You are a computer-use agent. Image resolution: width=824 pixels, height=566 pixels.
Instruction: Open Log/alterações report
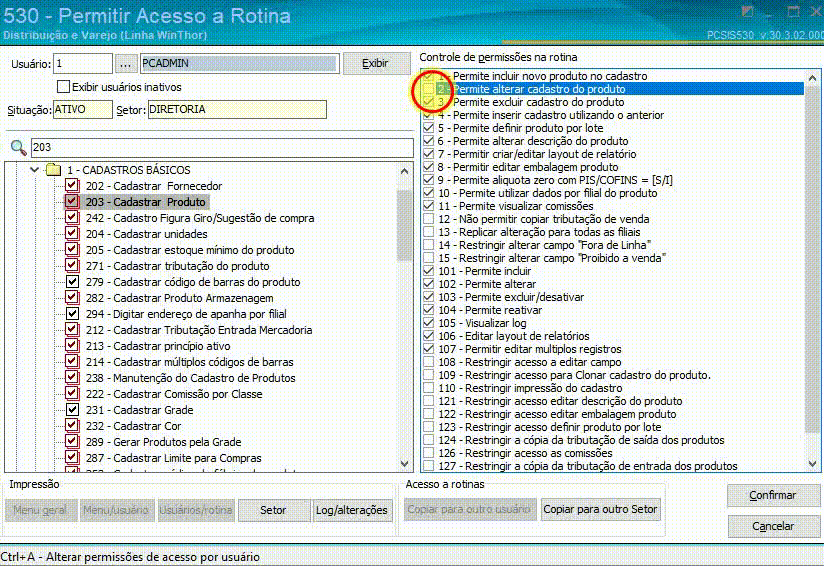coord(352,510)
